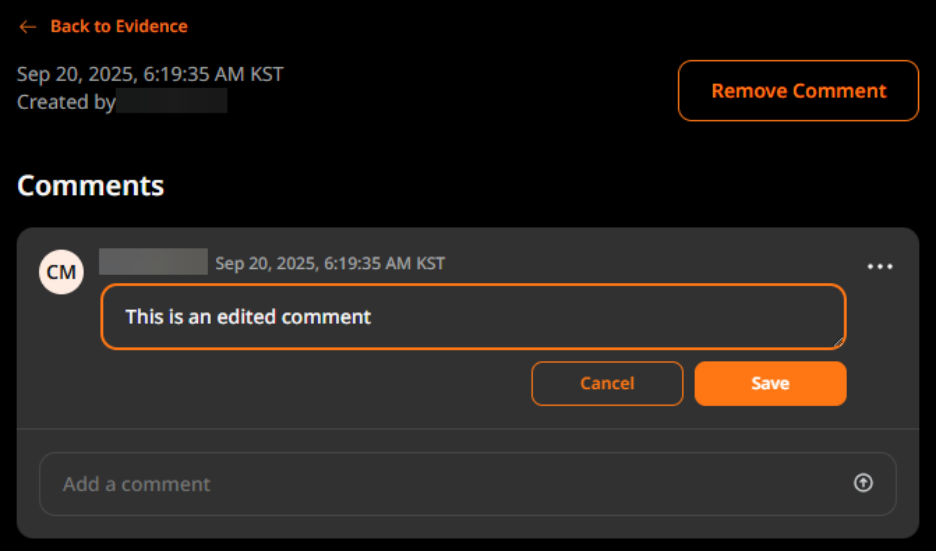936x552 pixels.
Task: Click the back arrow icon
Action: (x=27, y=27)
